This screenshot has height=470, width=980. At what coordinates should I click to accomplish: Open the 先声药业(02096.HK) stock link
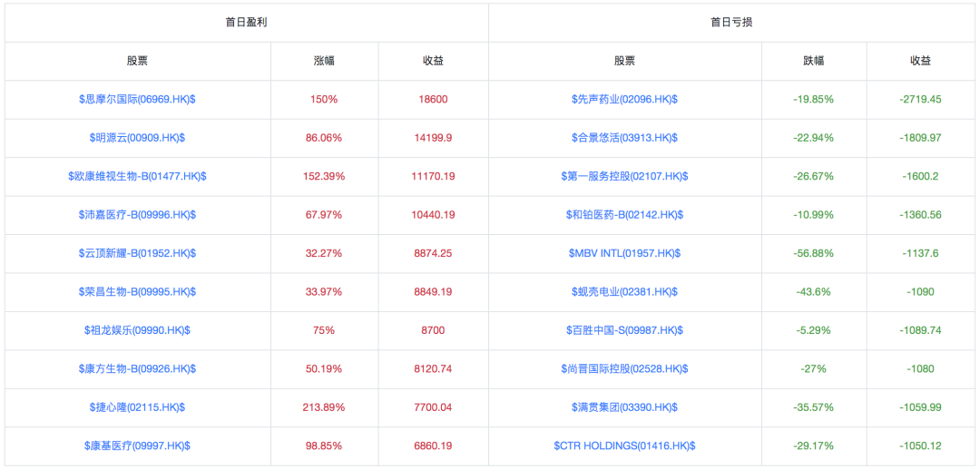click(625, 99)
